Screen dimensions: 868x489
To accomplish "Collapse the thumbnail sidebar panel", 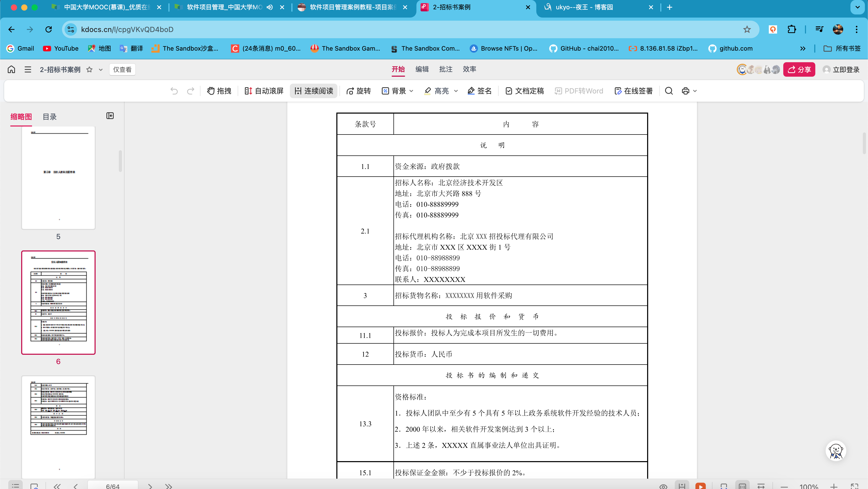I will click(x=110, y=116).
